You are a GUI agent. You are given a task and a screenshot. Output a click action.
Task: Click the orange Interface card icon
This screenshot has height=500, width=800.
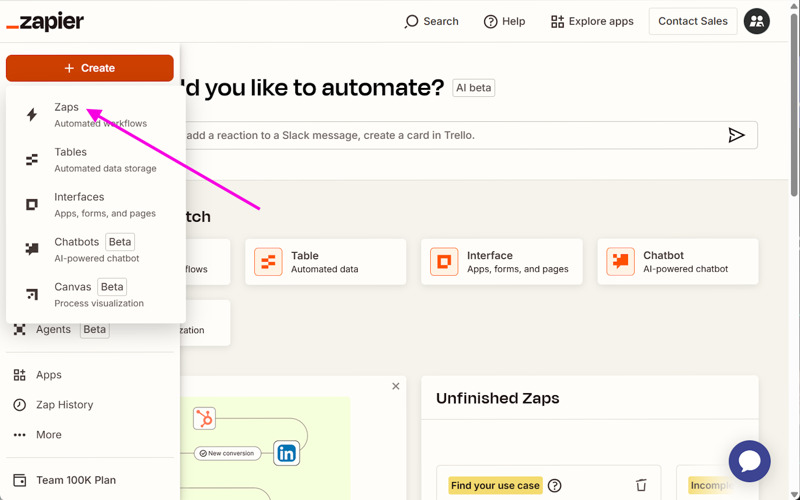coord(444,262)
